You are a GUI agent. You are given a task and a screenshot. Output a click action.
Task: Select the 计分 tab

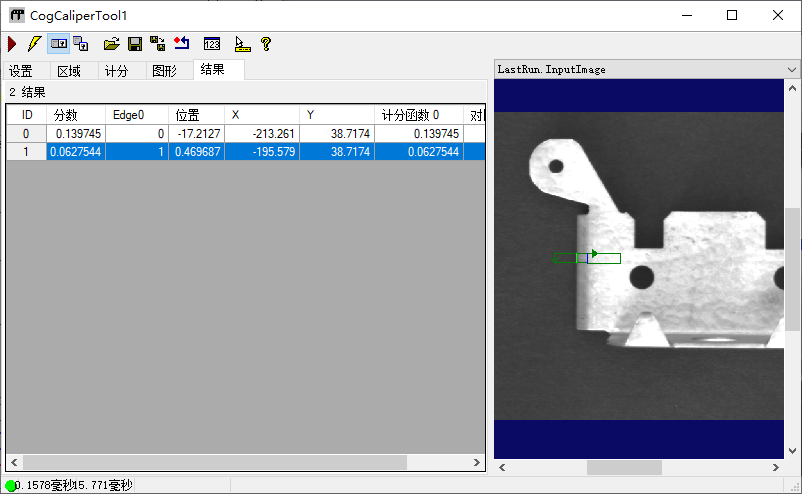(117, 71)
